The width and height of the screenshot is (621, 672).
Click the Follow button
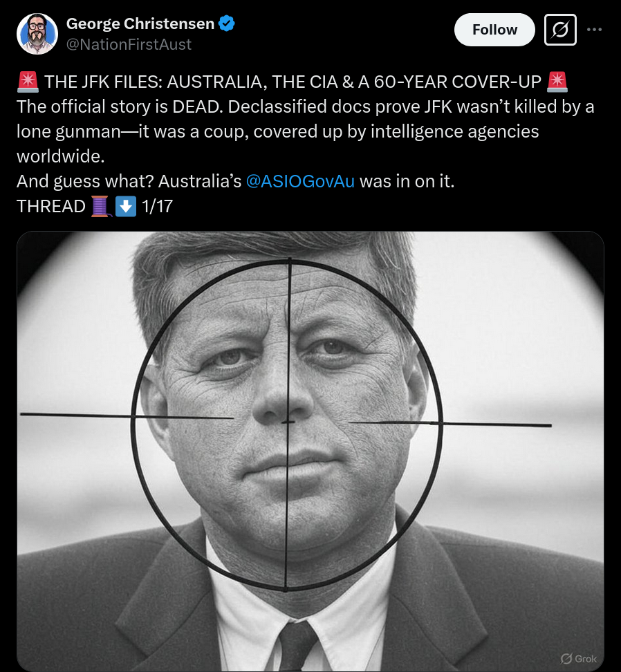click(494, 30)
